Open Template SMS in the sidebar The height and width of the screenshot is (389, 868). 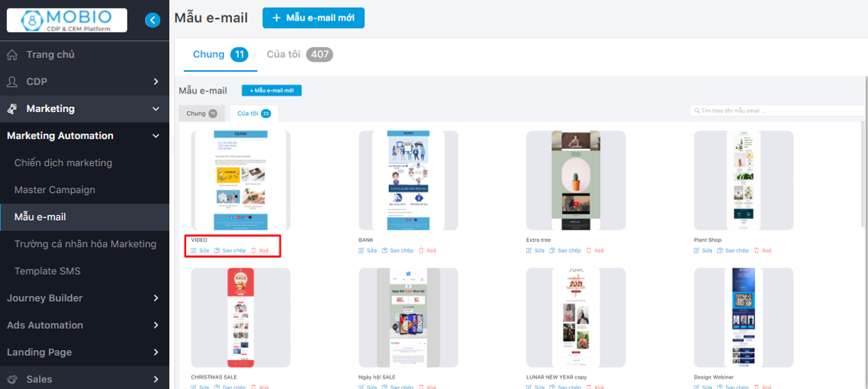[47, 271]
